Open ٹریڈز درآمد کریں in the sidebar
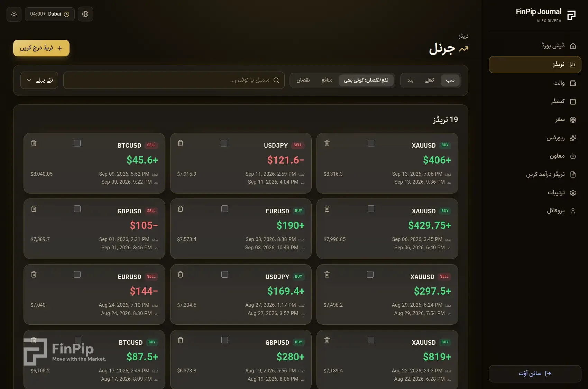The image size is (588, 389). point(535,174)
